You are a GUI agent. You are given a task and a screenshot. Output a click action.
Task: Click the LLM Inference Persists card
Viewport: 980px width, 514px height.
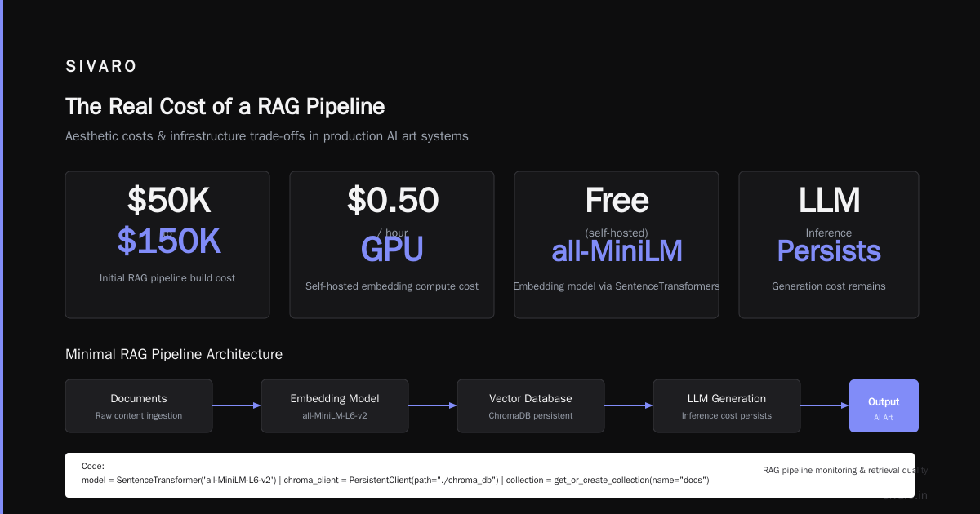coord(829,245)
